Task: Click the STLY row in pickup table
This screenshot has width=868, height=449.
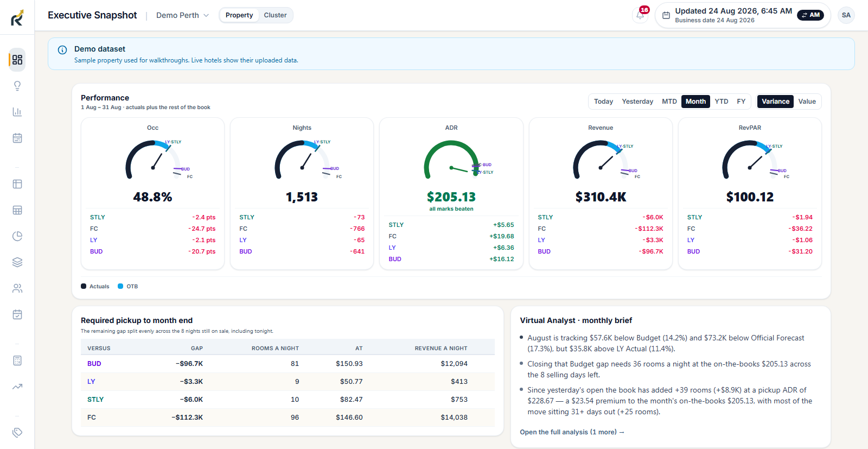Action: [288, 400]
